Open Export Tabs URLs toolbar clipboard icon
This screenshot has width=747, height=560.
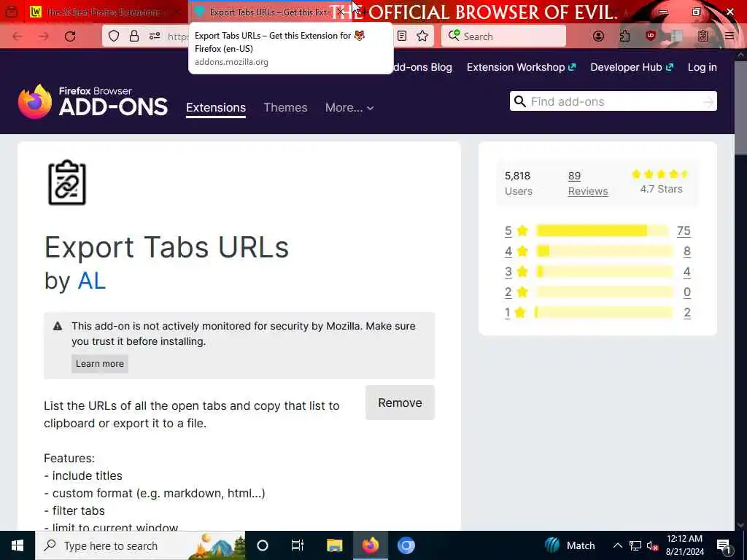point(703,36)
